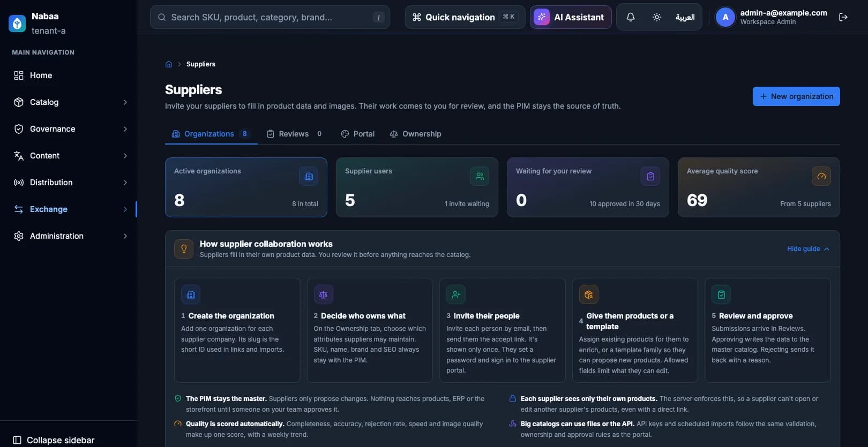The image size is (868, 447).
Task: Click the Review and approve step icon
Action: click(x=721, y=294)
